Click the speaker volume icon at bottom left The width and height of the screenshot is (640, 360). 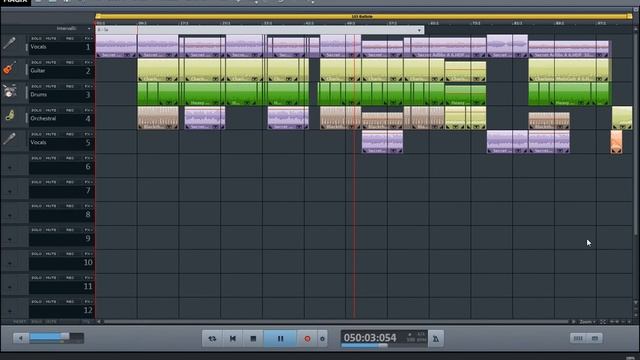coord(20,338)
